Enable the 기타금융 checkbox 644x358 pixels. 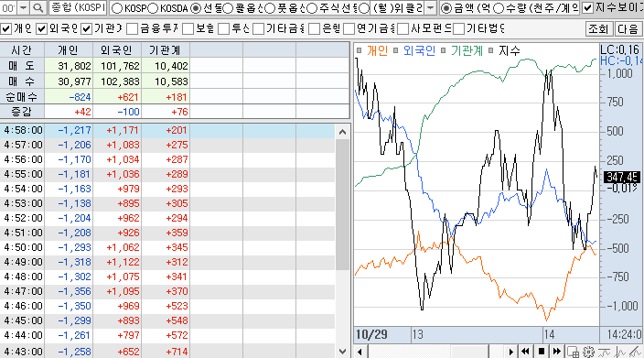(x=258, y=28)
